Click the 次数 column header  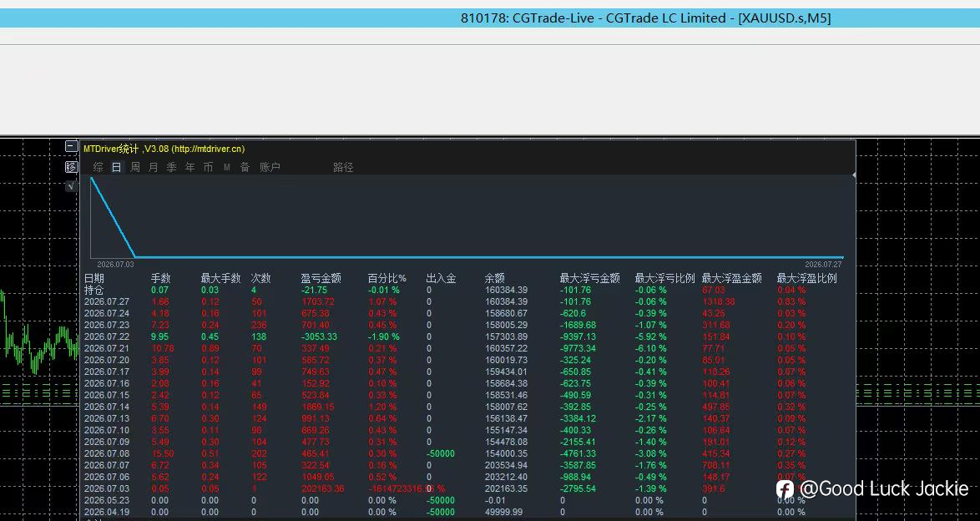[x=260, y=278]
